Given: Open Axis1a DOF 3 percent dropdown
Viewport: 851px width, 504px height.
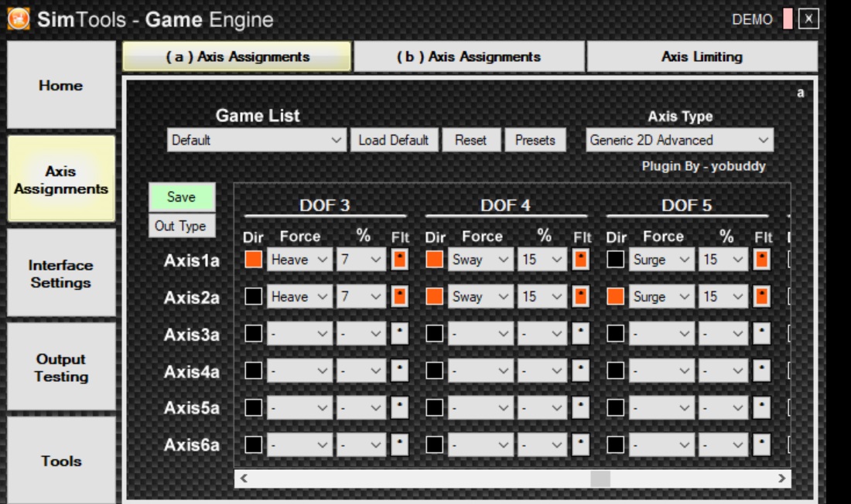Looking at the screenshot, I should [x=361, y=259].
